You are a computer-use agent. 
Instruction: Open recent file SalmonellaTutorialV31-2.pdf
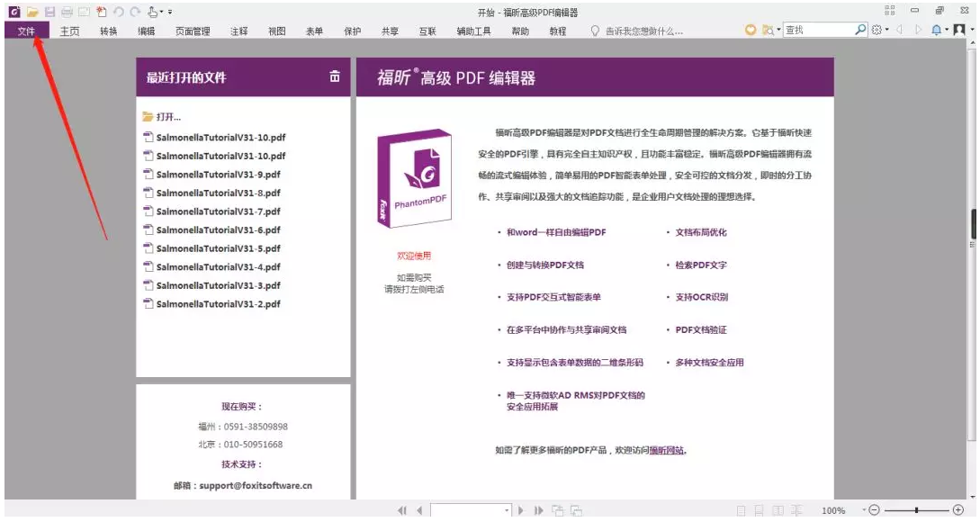[x=218, y=304]
